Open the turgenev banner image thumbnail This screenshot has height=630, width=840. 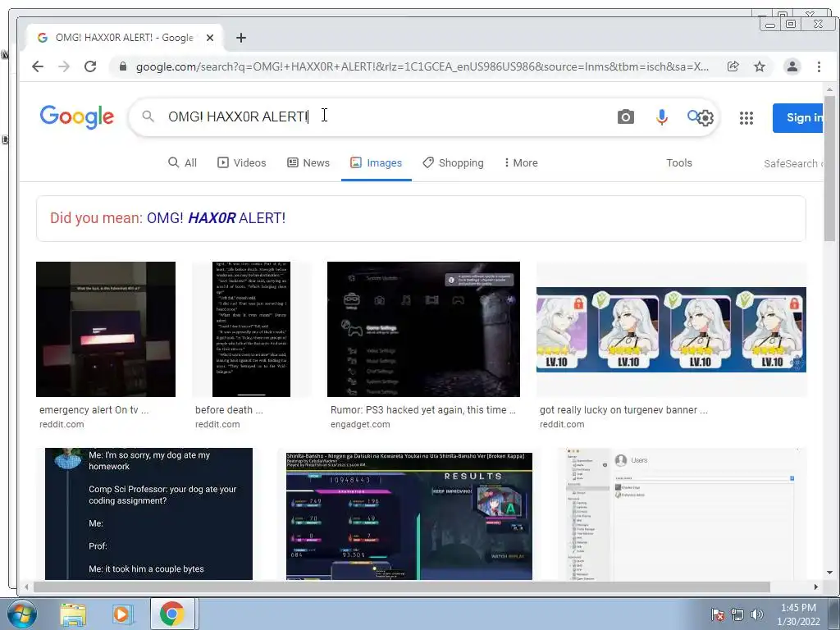[671, 330]
